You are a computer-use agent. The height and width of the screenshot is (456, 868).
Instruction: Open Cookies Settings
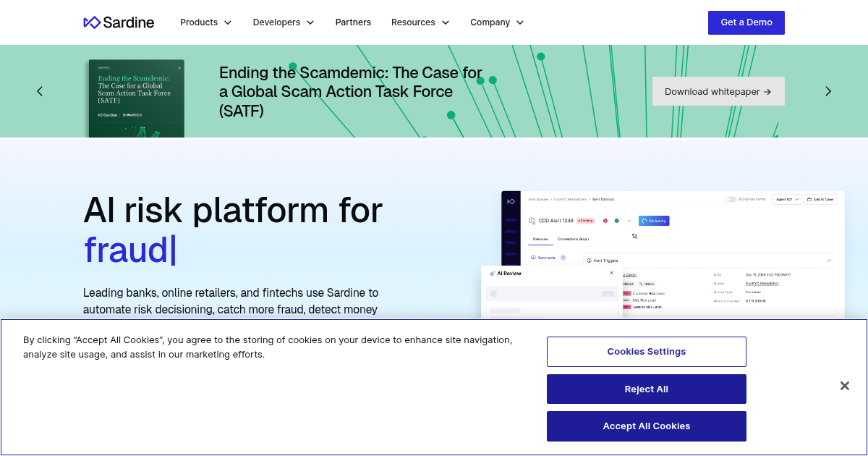click(x=647, y=352)
